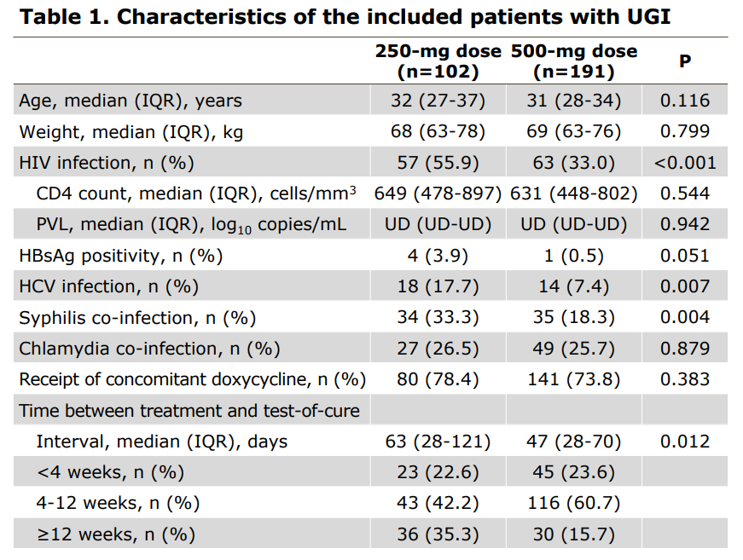Viewport: 743px width, 560px height.
Task: Click the Time between treatment and test-of-cure heading
Action: tap(189, 411)
